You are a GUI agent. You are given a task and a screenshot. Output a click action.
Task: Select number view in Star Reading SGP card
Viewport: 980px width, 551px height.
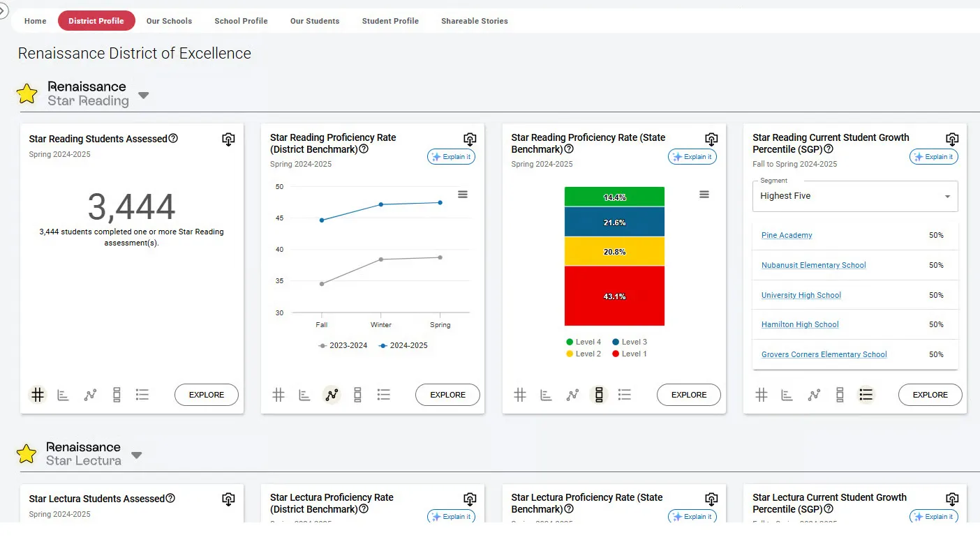click(x=762, y=395)
